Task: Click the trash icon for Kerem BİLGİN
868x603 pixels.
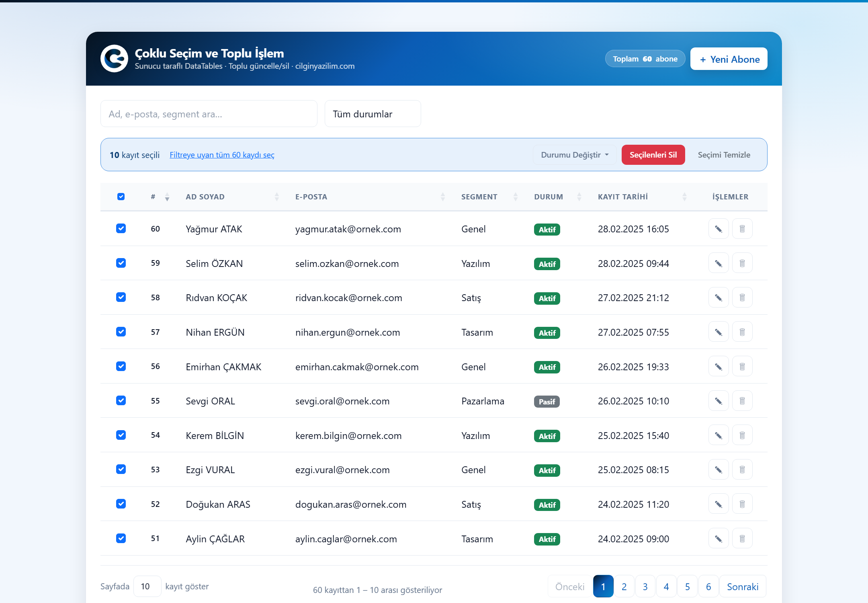Action: [x=742, y=435]
